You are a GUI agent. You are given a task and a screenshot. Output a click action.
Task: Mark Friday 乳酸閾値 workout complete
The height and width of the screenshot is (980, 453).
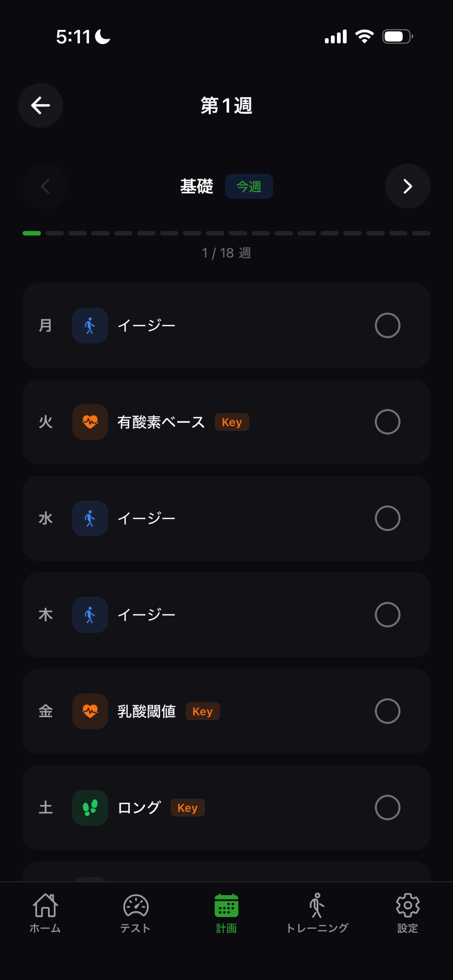[x=387, y=711]
